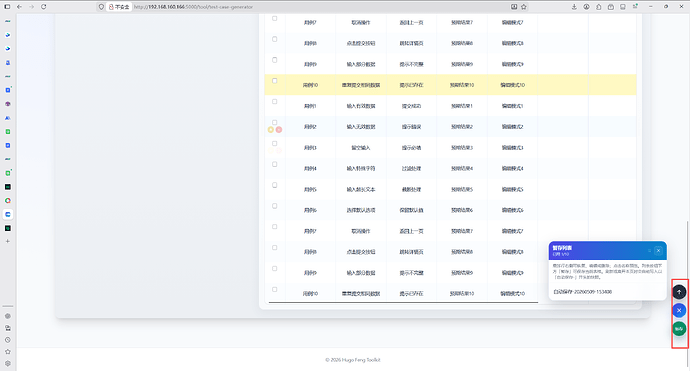
Task: Click the table's horizontal scrollbar
Action: (403, 302)
